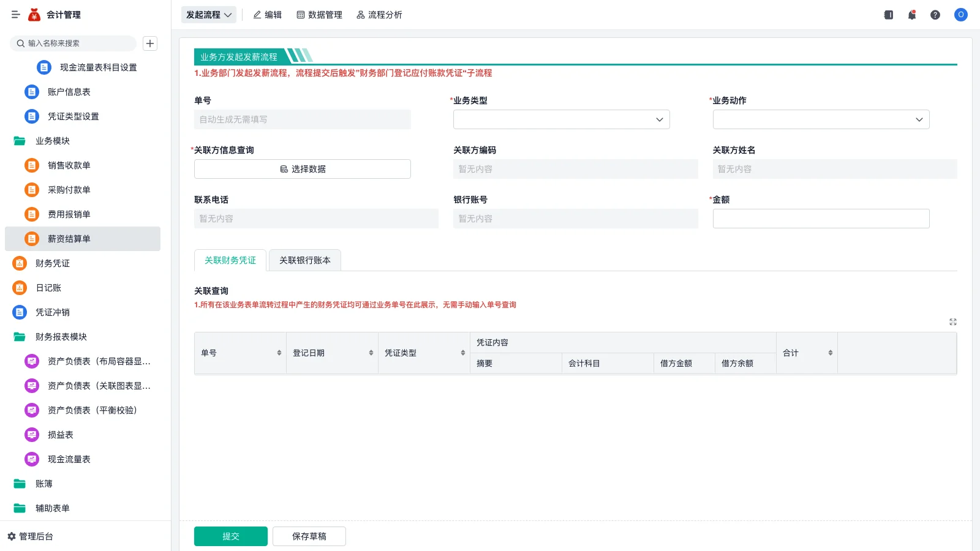980x551 pixels.
Task: Open the 资产负债表(关联图表显示) dashboard icon
Action: pyautogui.click(x=32, y=386)
